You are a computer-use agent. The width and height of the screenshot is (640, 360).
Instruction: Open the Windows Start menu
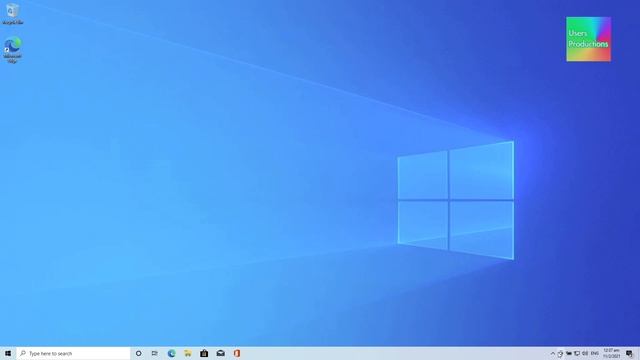(x=8, y=353)
